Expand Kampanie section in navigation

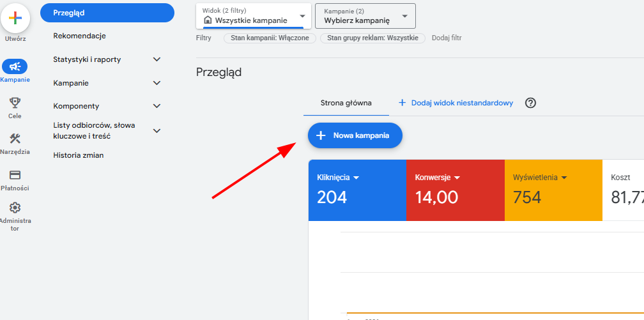(x=157, y=83)
